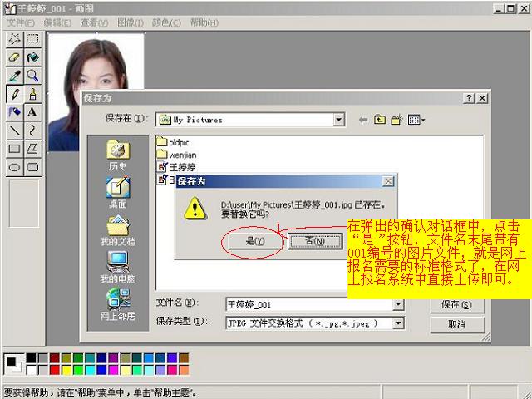The image size is (532, 399).
Task: Select the pencil tool
Action: 15,94
